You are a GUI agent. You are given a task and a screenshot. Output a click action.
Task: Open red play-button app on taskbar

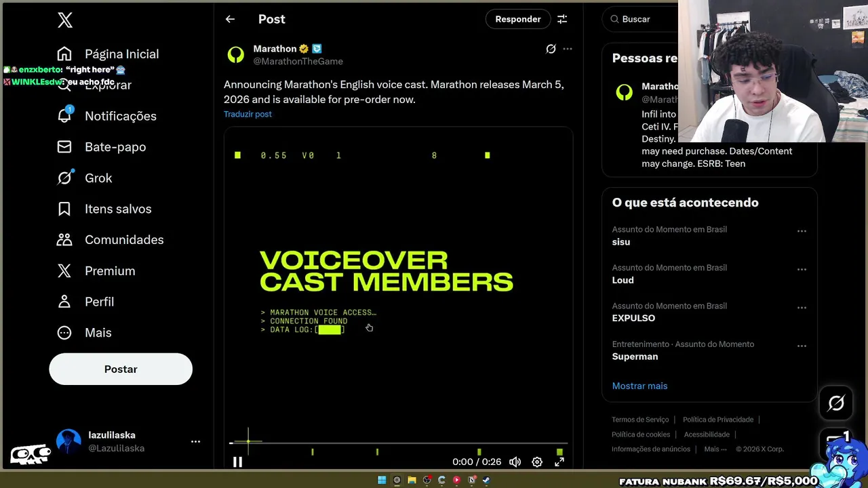[456, 481]
